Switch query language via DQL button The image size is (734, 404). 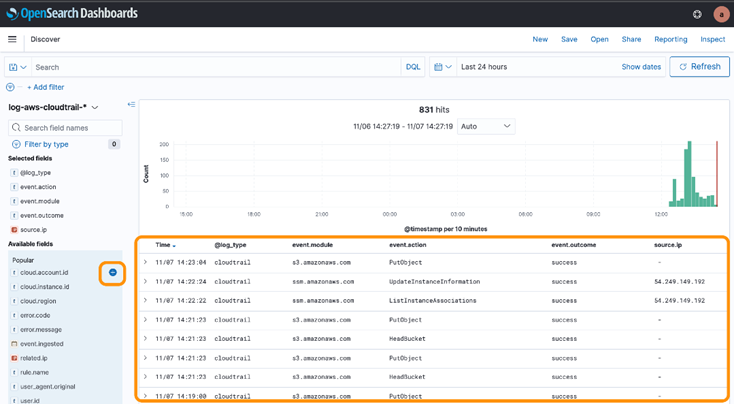point(413,67)
